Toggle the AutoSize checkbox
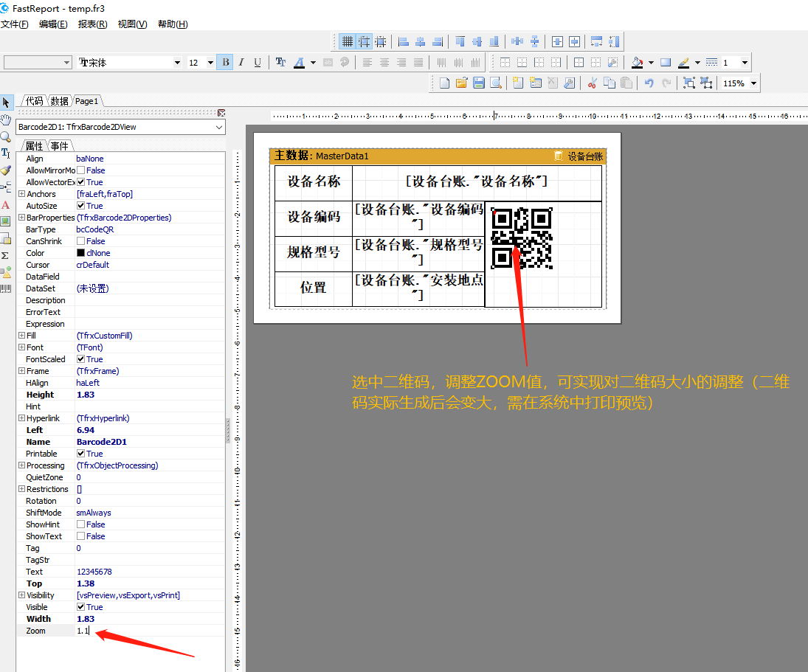The image size is (808, 672). pyautogui.click(x=81, y=206)
